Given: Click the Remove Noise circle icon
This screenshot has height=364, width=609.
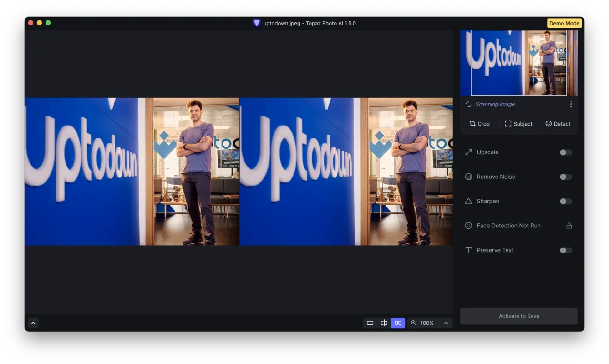Looking at the screenshot, I should pos(468,177).
